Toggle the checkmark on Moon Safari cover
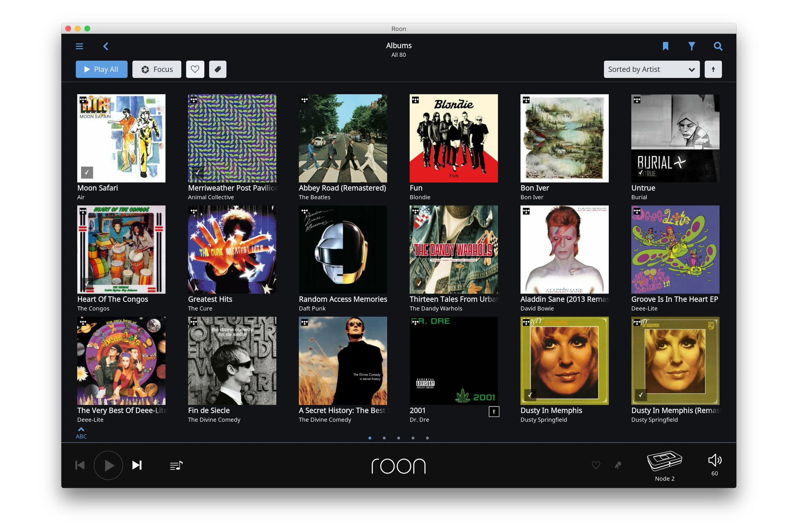 (87, 172)
